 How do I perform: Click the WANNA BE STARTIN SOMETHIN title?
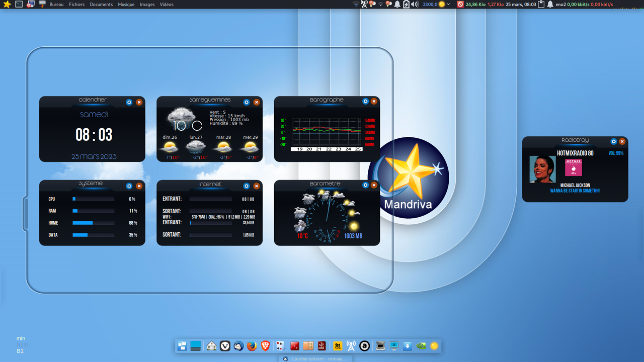pos(575,191)
